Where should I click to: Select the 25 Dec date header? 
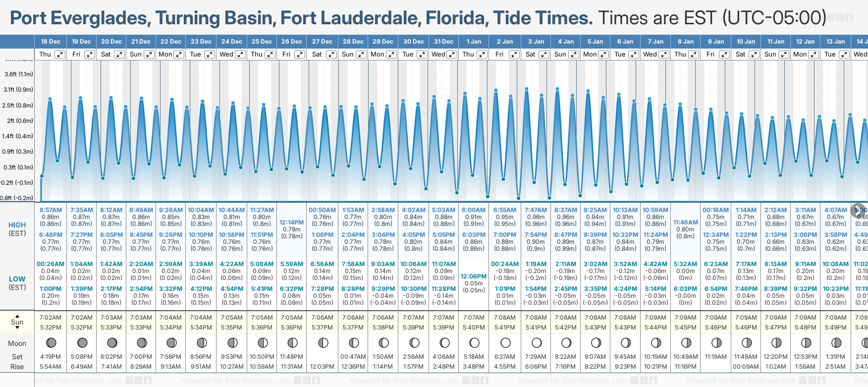pos(262,42)
